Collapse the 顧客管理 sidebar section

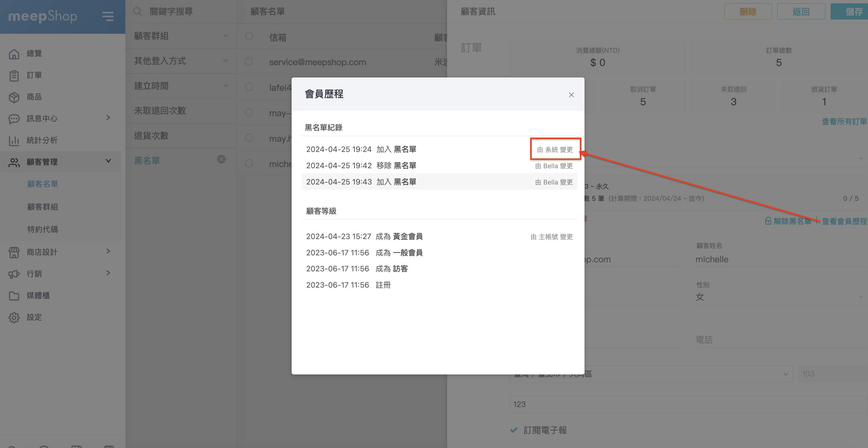[x=108, y=161]
